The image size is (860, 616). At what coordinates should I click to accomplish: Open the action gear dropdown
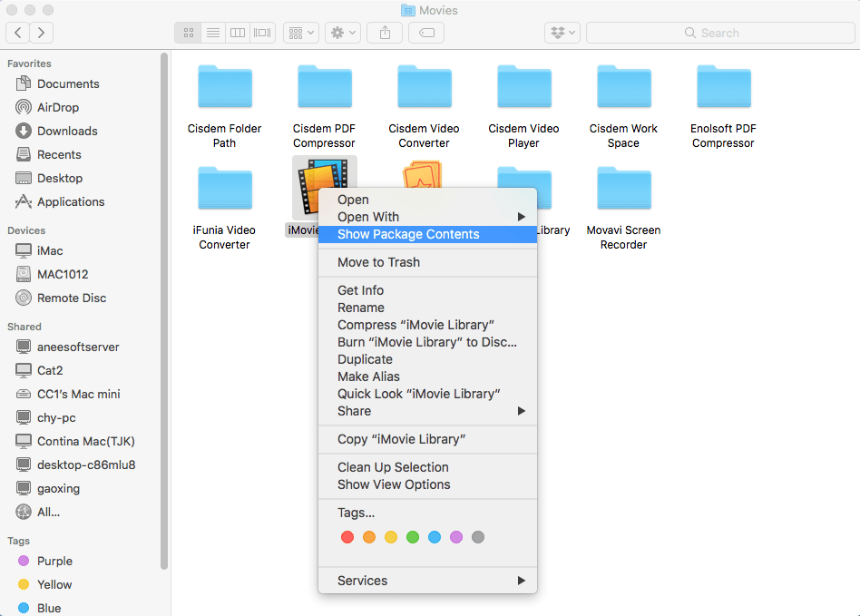point(341,32)
